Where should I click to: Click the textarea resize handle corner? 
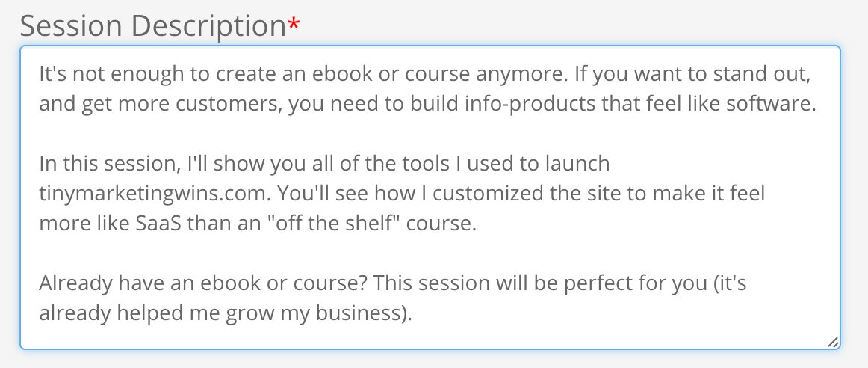tap(832, 342)
